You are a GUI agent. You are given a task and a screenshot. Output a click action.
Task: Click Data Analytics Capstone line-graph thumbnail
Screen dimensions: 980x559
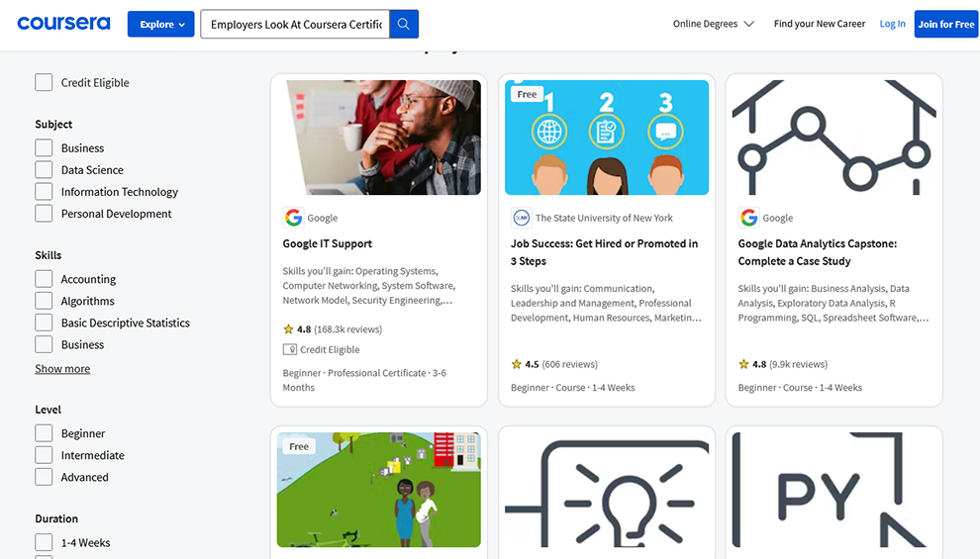click(x=834, y=138)
